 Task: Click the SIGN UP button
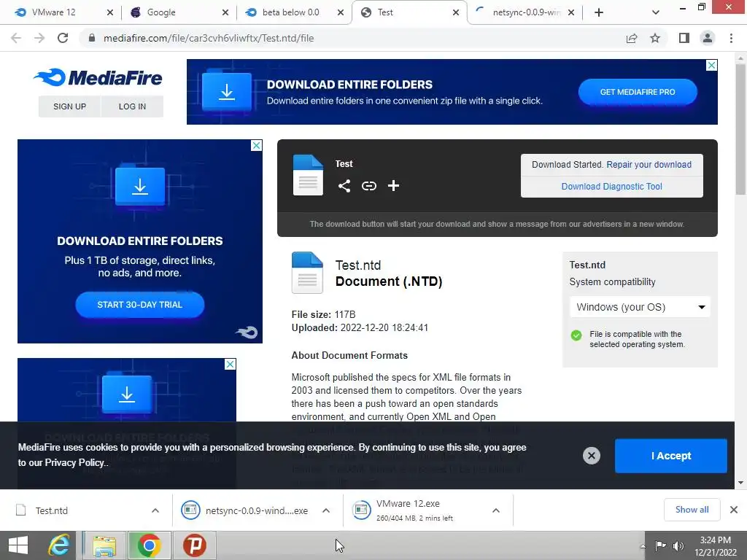tap(69, 106)
